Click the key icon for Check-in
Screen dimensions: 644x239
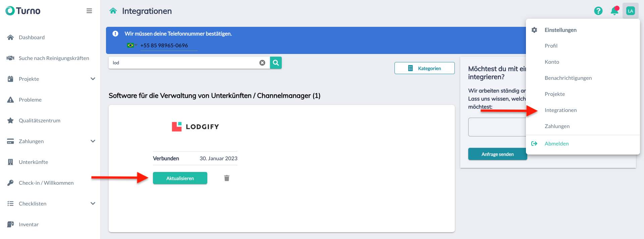click(x=10, y=183)
